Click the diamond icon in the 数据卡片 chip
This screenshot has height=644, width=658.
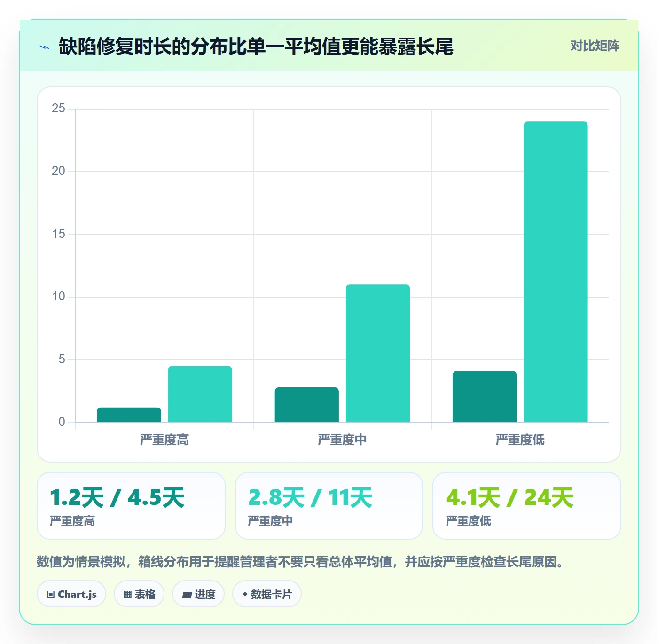245,594
